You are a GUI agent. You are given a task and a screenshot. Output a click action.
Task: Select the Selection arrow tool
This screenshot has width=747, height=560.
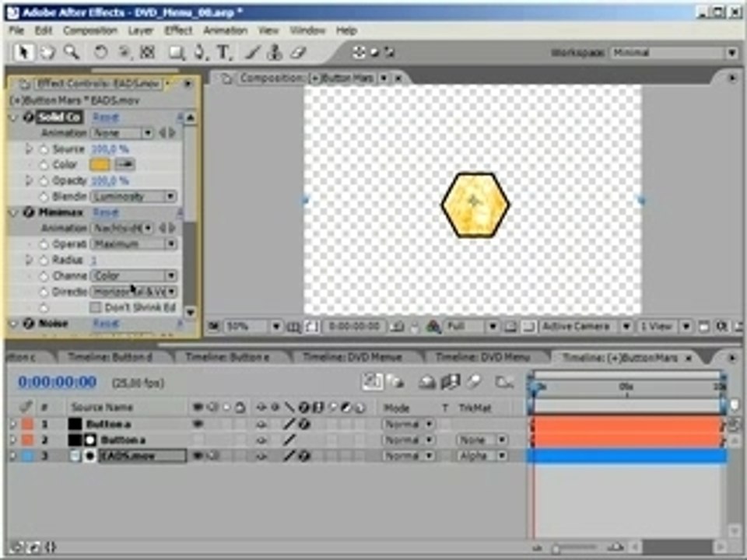pyautogui.click(x=23, y=52)
